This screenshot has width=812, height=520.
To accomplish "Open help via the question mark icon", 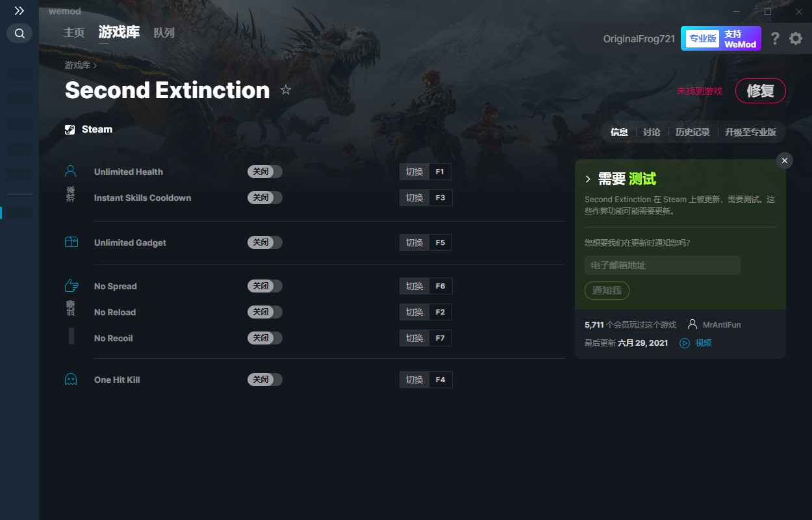I will click(775, 38).
